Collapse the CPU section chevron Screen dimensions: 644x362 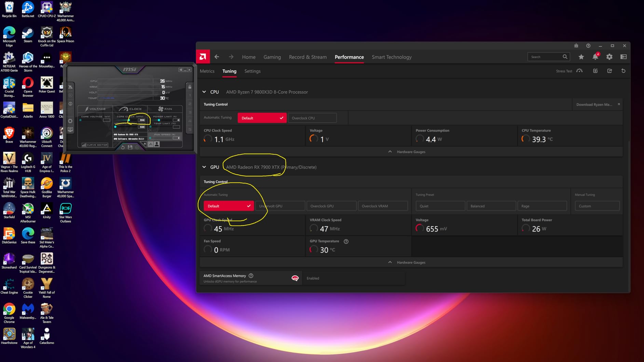(x=204, y=92)
